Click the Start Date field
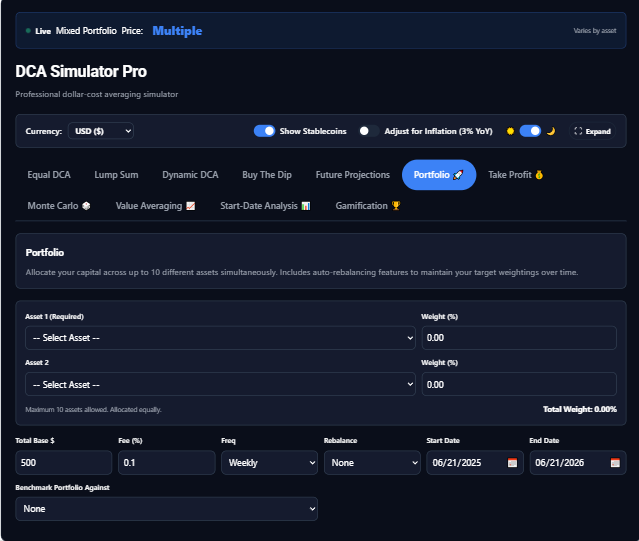 pos(475,463)
